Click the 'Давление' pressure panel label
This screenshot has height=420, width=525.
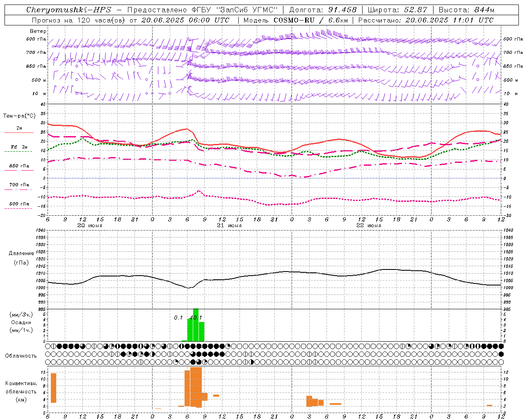[x=21, y=253]
